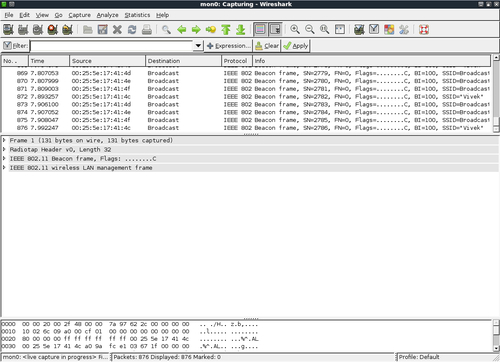
Task: Jump to the last packet arrow
Action: click(240, 30)
